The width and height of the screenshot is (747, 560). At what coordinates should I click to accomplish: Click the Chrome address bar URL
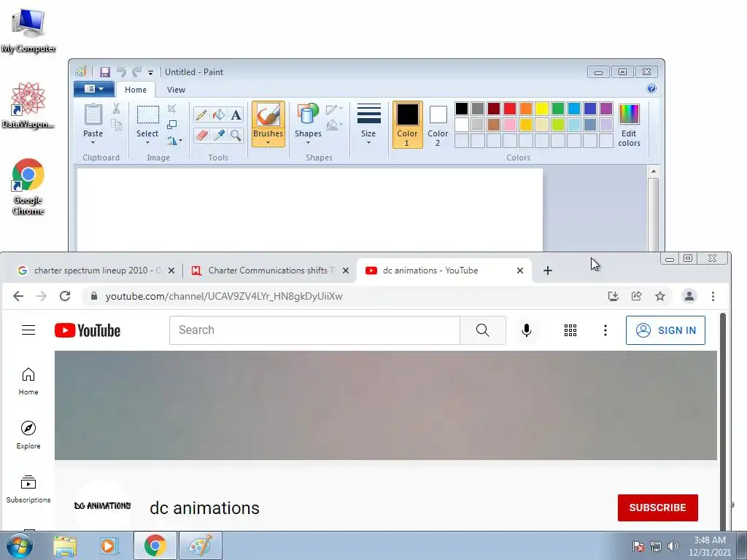coord(224,296)
